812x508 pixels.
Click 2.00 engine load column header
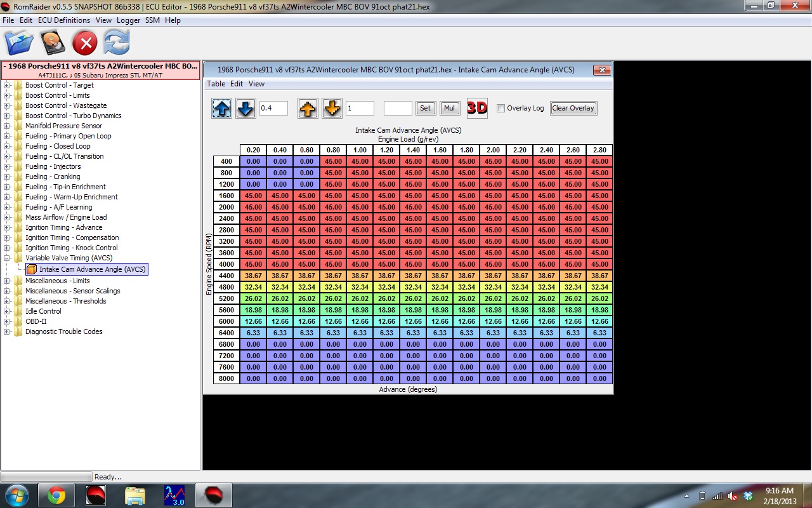pyautogui.click(x=493, y=150)
